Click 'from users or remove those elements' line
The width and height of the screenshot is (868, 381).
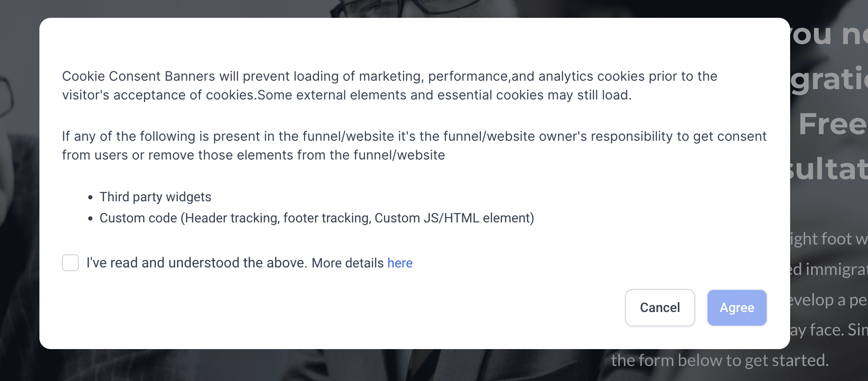pos(253,155)
